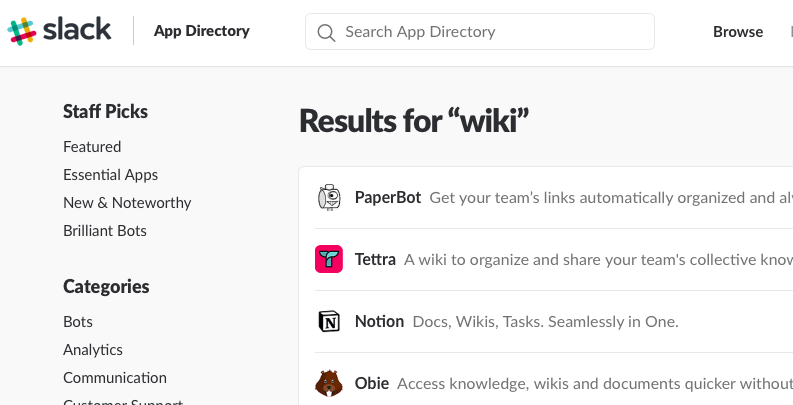Open the Notion result title
This screenshot has width=793, height=405.
click(x=379, y=321)
